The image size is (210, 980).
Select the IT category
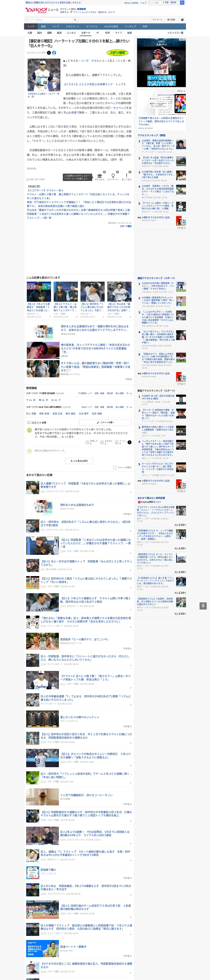(98, 33)
